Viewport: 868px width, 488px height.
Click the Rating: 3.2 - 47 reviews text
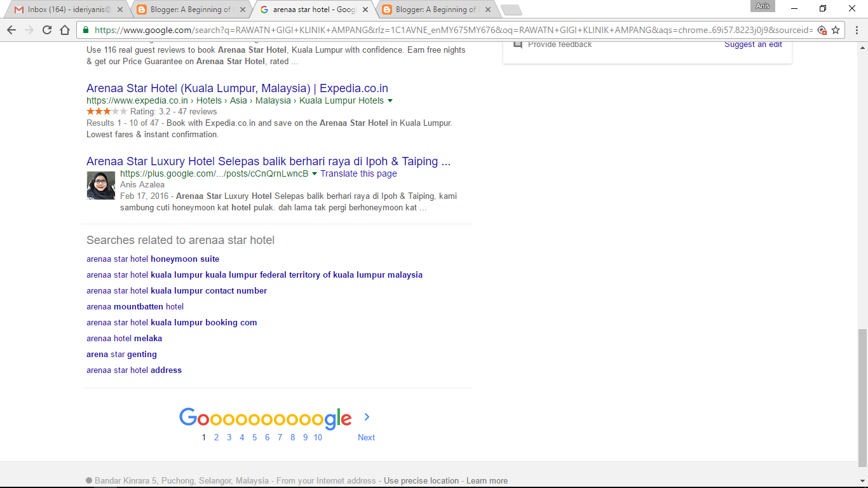pos(173,112)
